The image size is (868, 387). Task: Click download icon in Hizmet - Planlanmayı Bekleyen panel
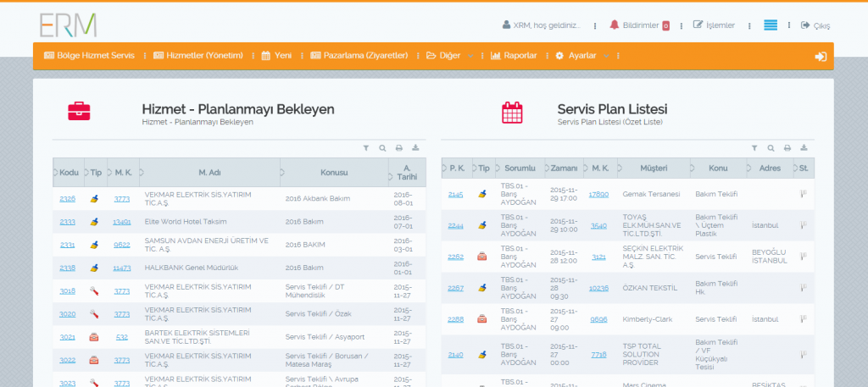click(415, 148)
